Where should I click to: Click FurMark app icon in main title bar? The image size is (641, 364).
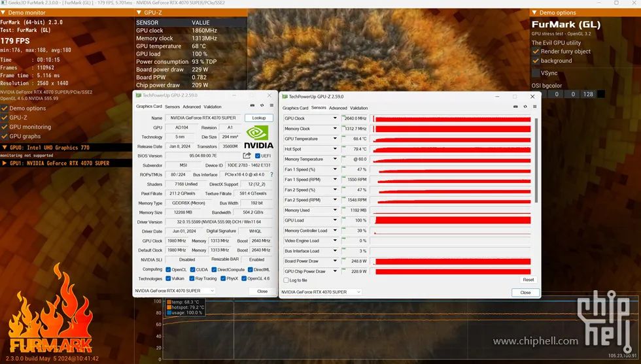coord(4,3)
